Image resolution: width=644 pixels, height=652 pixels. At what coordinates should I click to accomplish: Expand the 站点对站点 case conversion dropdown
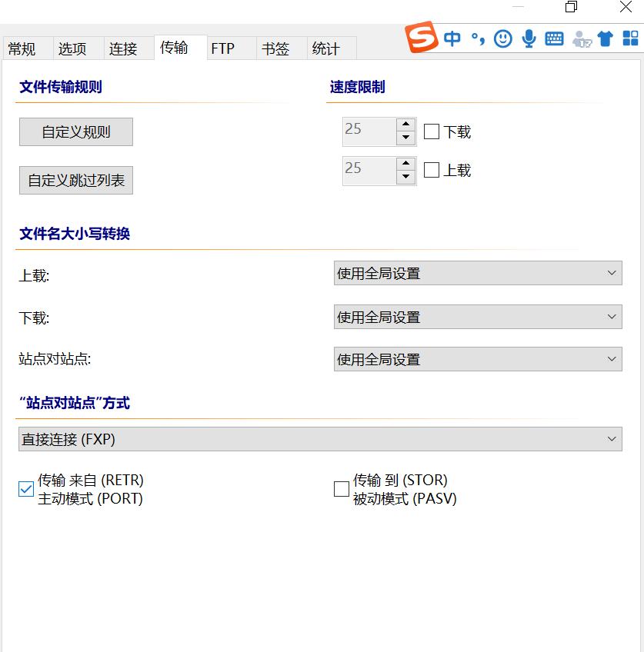[477, 359]
